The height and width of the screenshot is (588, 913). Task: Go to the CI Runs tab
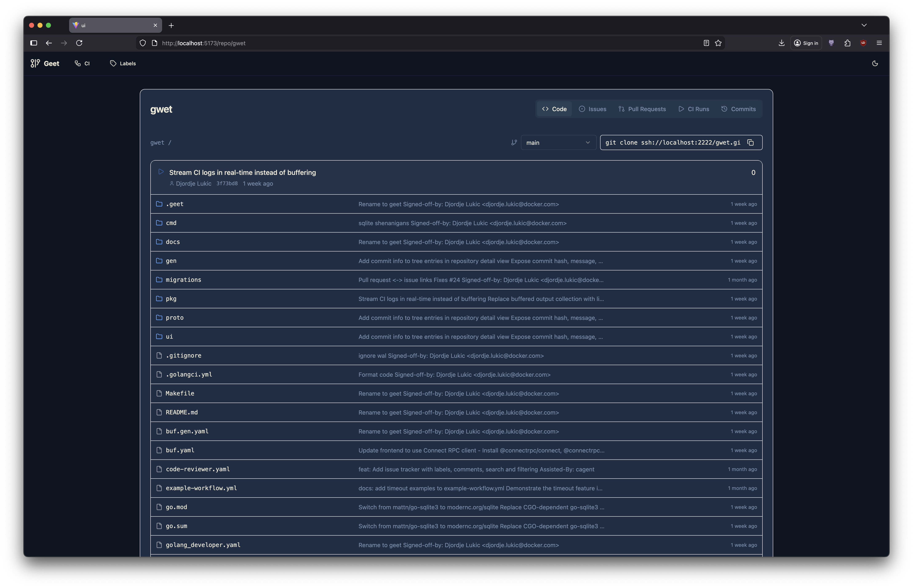(x=694, y=109)
